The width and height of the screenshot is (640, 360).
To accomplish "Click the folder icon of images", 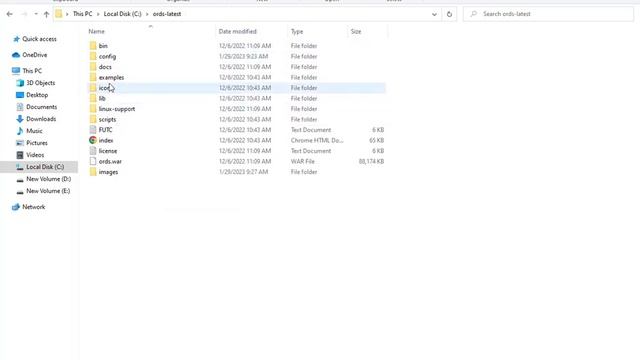I will pos(93,172).
